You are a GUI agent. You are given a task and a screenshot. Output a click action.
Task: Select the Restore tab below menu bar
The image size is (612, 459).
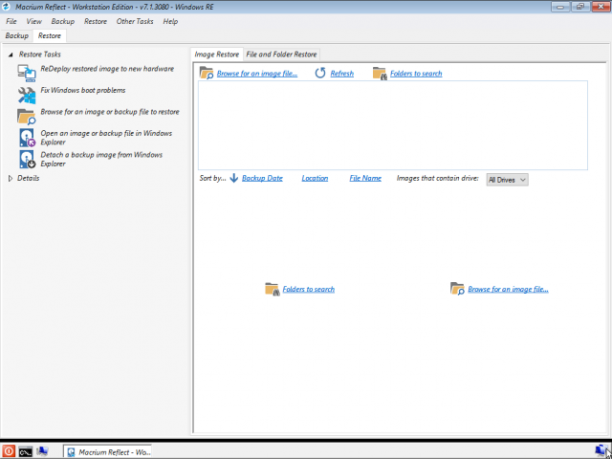click(50, 36)
